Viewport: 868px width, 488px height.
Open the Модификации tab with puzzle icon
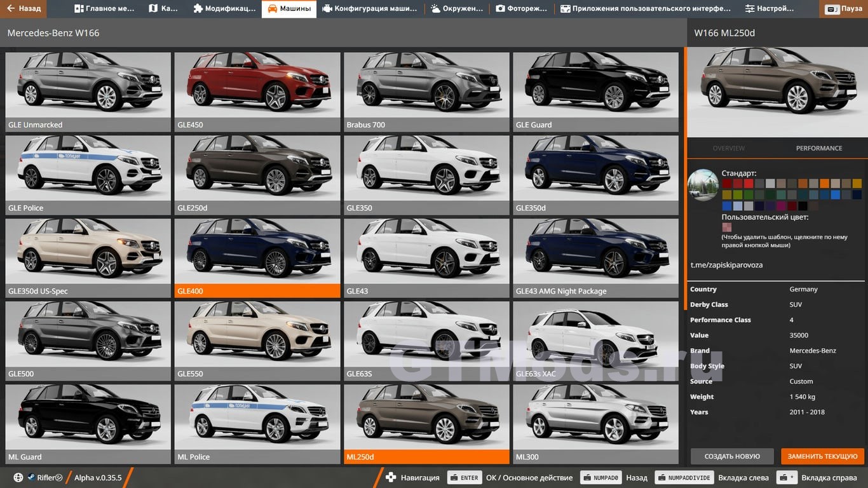click(224, 9)
